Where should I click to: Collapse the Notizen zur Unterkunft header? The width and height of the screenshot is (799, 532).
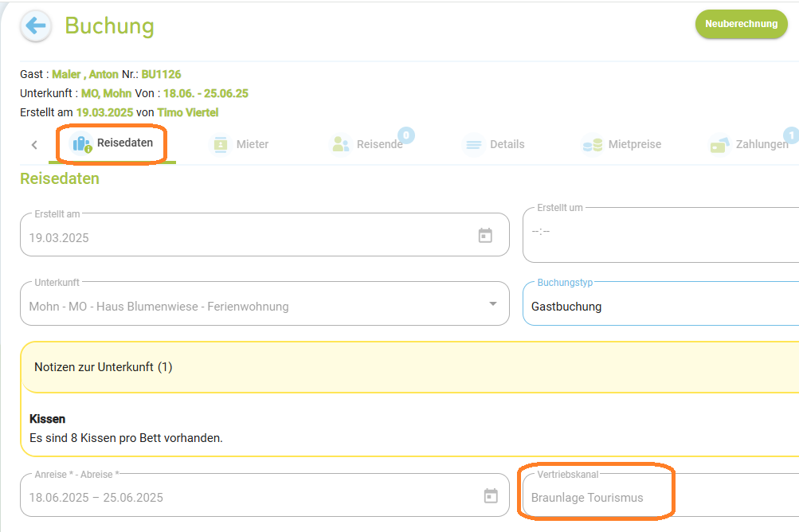410,367
